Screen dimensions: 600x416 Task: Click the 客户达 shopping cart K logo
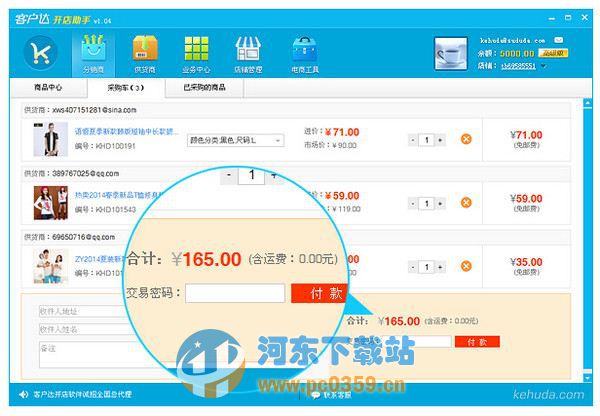coord(40,53)
